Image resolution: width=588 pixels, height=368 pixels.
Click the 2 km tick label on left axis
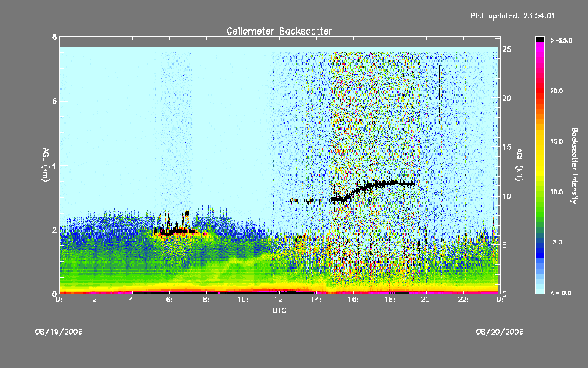[54, 230]
